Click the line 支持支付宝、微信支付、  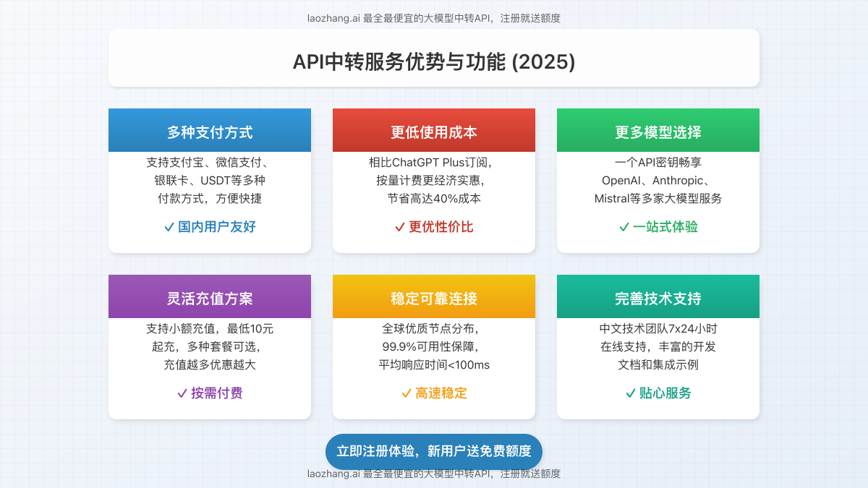pyautogui.click(x=210, y=163)
